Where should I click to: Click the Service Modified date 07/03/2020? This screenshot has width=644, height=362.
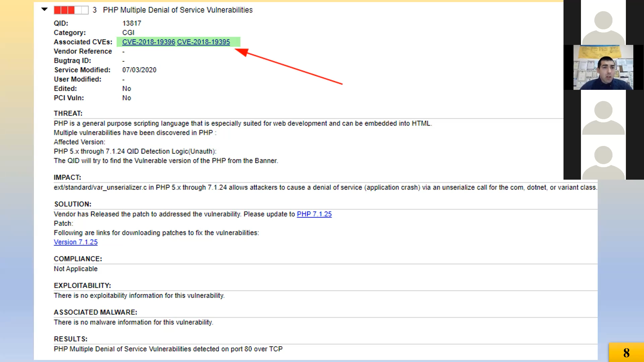[x=139, y=70]
